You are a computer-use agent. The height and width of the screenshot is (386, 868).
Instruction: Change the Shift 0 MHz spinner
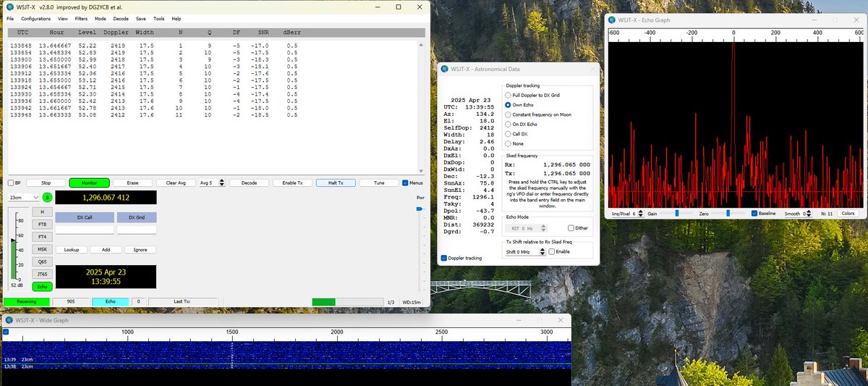pos(526,251)
